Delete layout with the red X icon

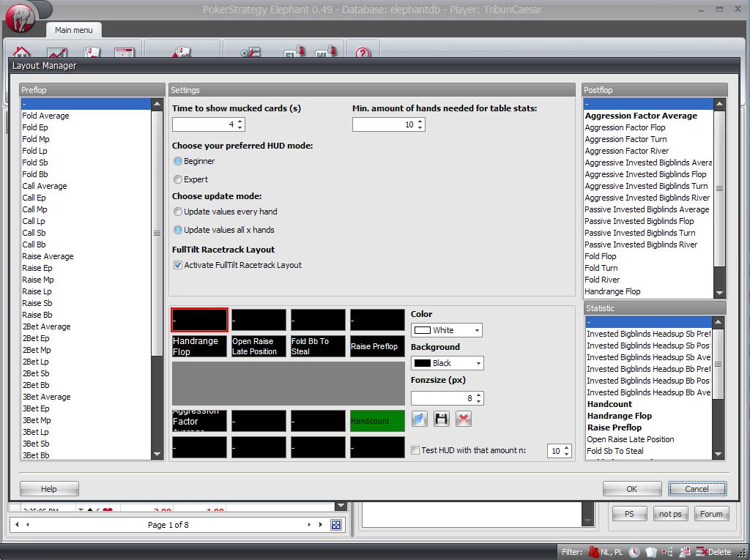click(463, 419)
